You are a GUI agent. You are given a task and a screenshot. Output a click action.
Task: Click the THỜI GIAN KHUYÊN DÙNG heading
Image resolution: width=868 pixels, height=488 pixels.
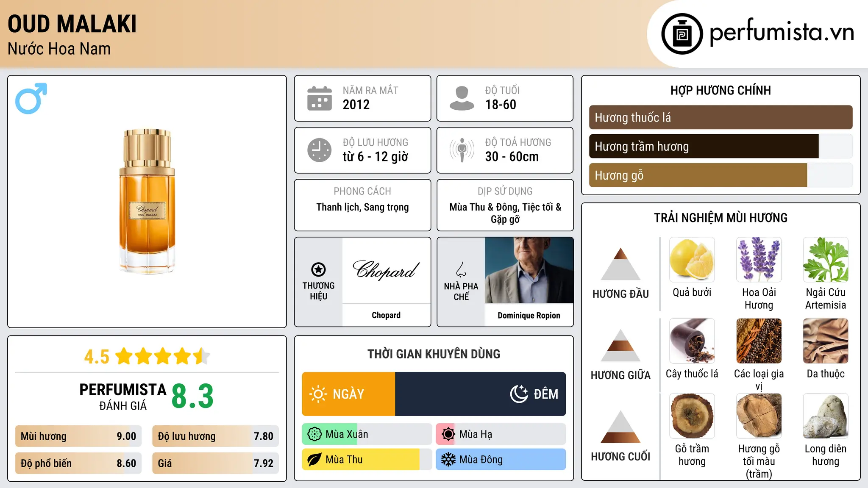pos(434,354)
